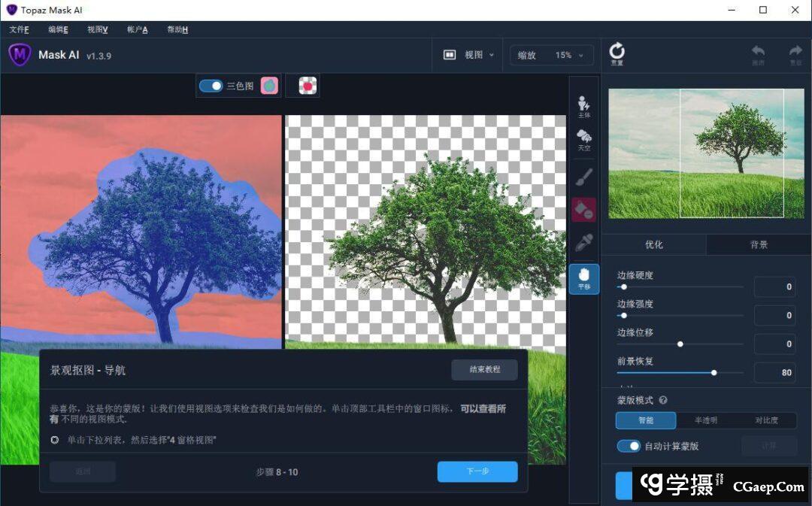Open the 视图 view dropdown
The height and width of the screenshot is (506, 812).
[469, 55]
